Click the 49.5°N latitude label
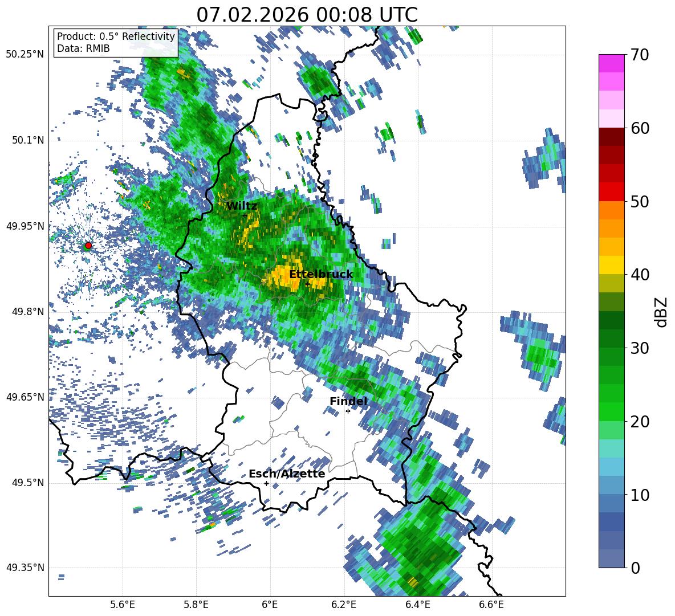This screenshot has width=675, height=616. click(x=28, y=483)
